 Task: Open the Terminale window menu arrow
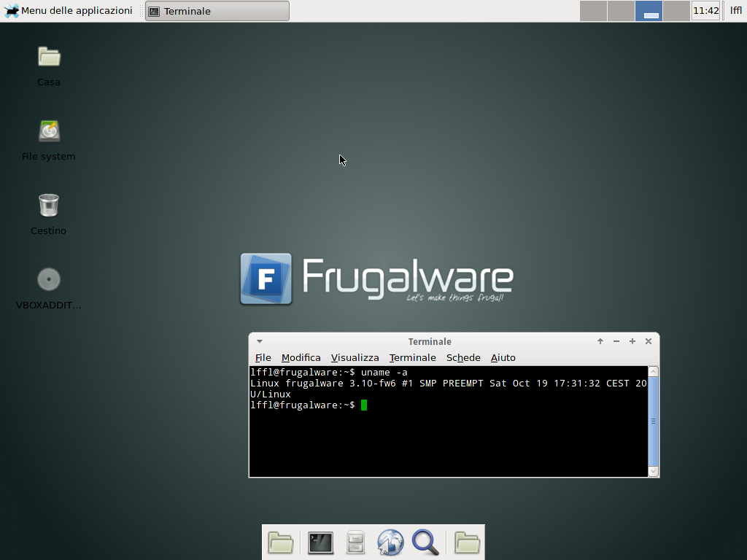tap(260, 341)
